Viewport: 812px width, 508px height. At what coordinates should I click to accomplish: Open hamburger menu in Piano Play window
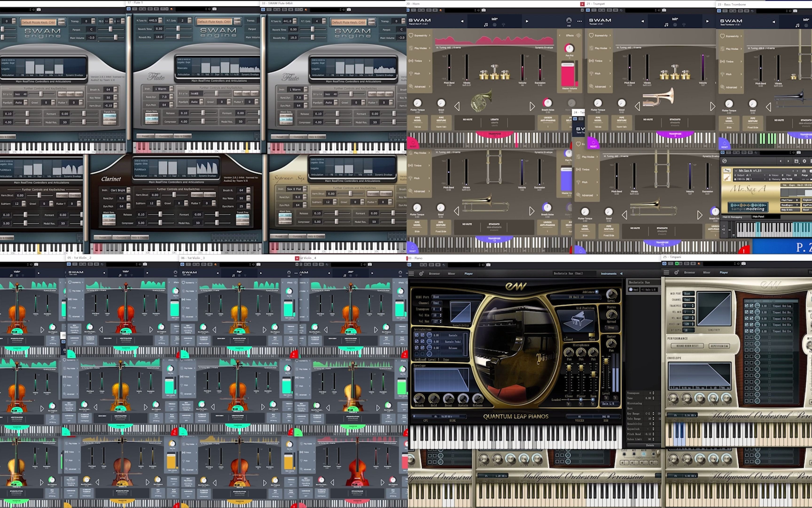click(411, 274)
